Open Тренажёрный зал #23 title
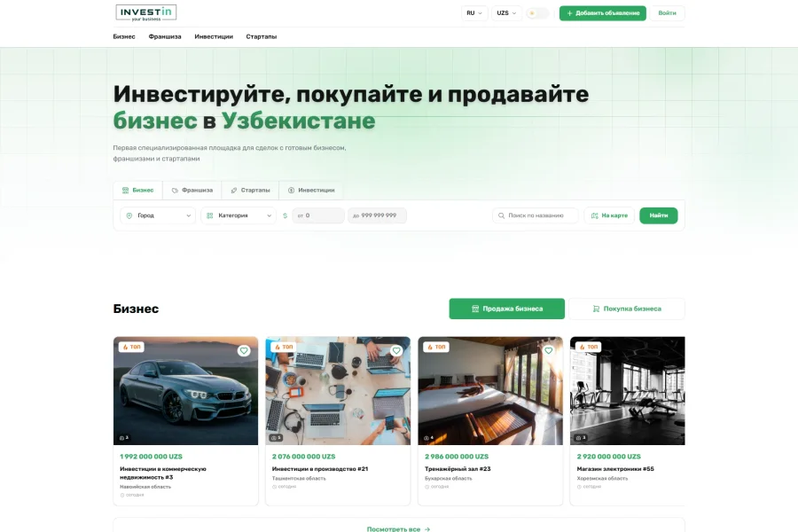This screenshot has width=798, height=532. click(458, 469)
